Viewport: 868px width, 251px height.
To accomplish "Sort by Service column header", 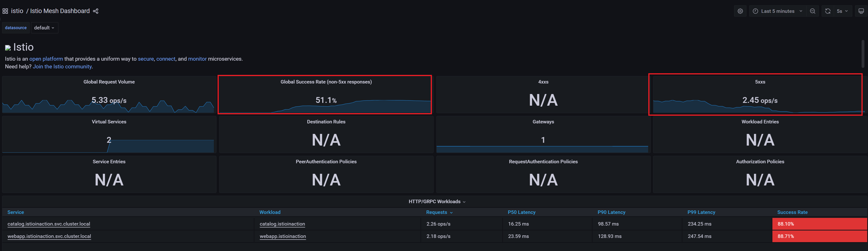I will tap(16, 212).
